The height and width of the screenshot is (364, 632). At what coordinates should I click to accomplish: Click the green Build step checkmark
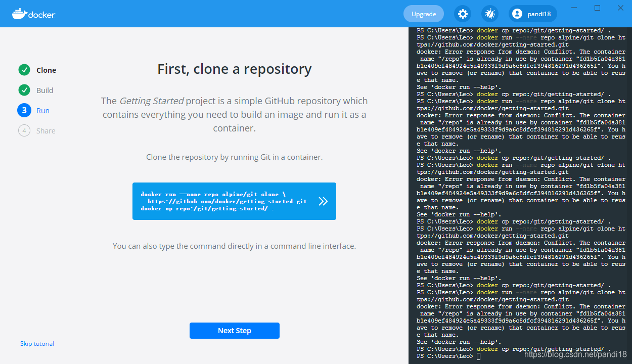(24, 90)
